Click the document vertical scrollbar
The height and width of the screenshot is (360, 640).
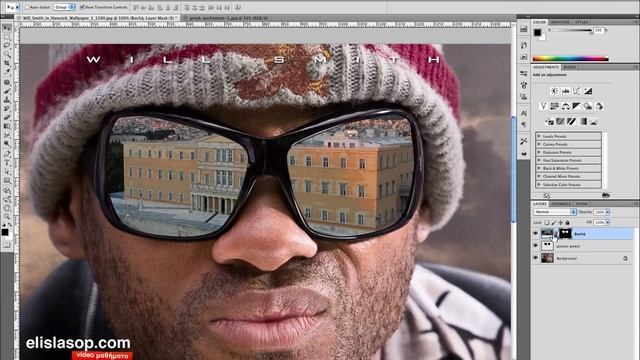pos(514,169)
